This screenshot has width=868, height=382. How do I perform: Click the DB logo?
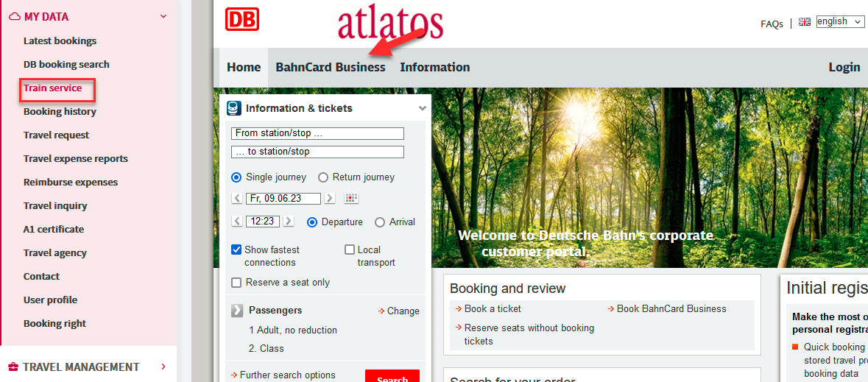coord(242,19)
